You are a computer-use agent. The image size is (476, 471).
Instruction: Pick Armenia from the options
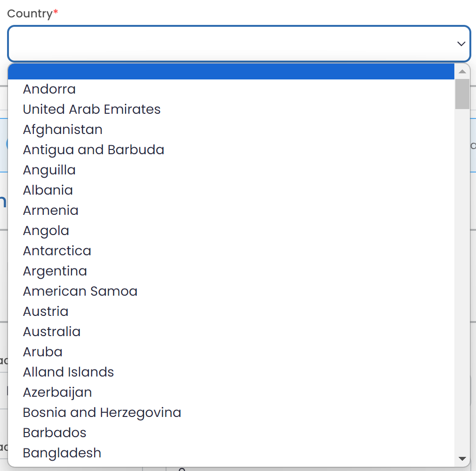[x=51, y=210]
